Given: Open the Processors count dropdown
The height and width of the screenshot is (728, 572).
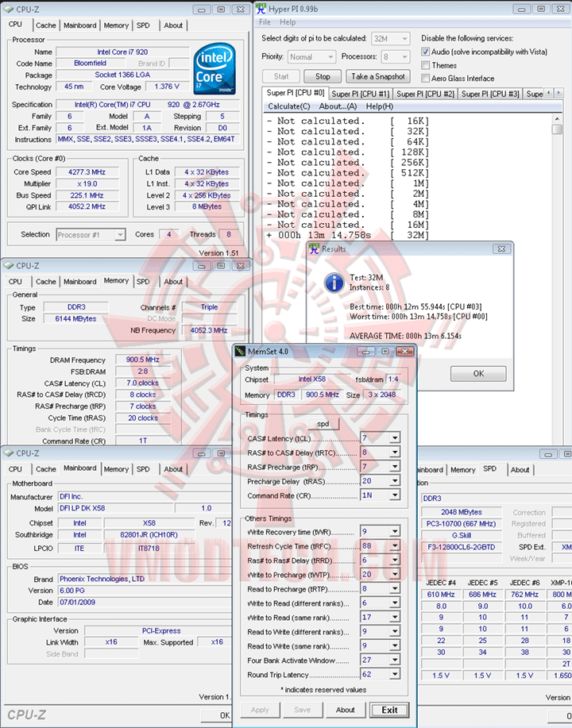Looking at the screenshot, I should tap(404, 56).
